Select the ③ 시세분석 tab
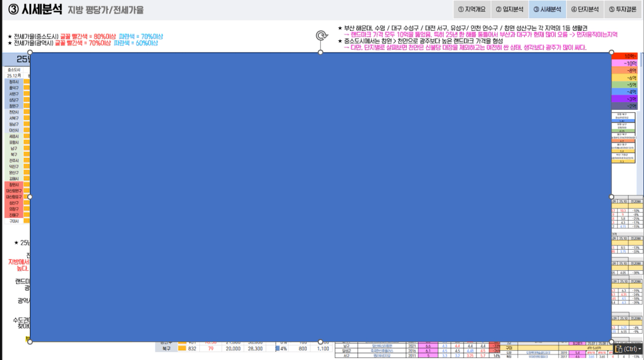This screenshot has width=644, height=360. coord(547,9)
